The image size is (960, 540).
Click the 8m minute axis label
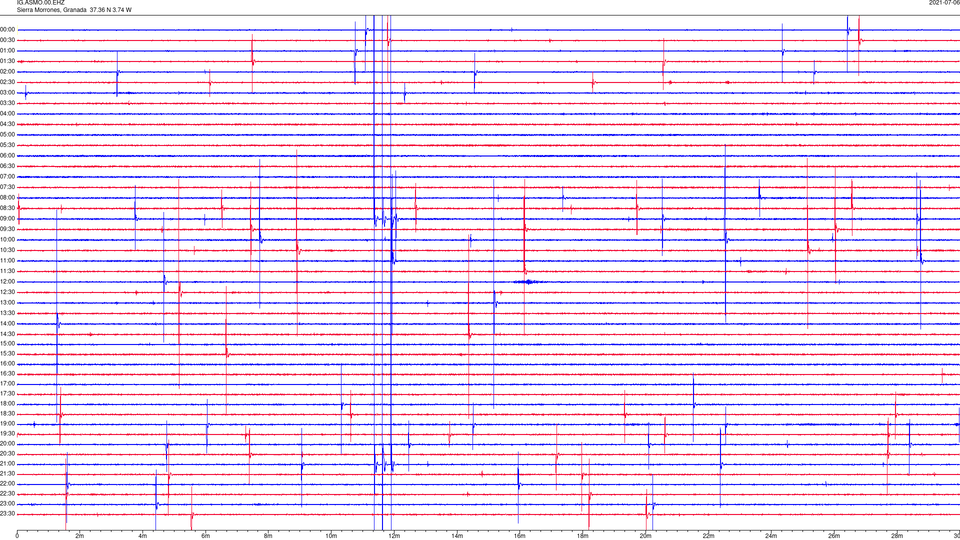268,536
